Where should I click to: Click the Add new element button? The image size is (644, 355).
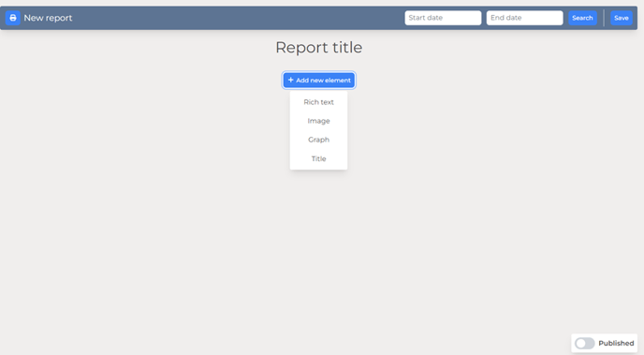318,81
